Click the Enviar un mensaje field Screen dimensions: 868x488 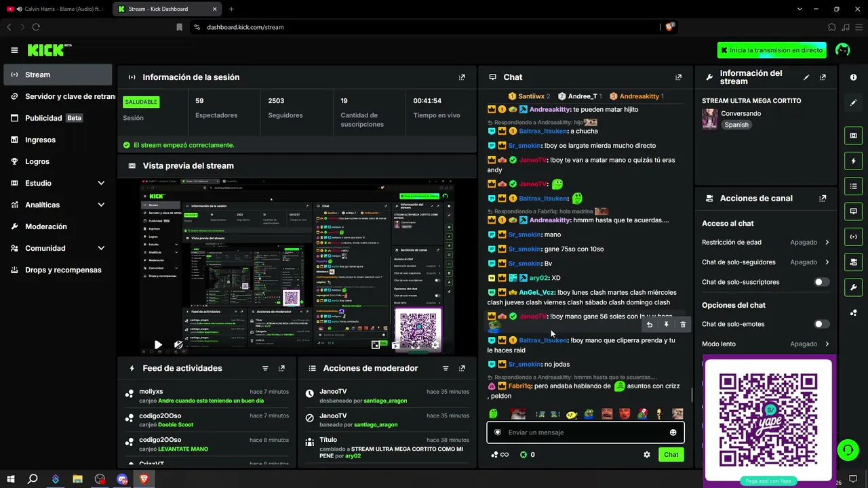coord(585,432)
